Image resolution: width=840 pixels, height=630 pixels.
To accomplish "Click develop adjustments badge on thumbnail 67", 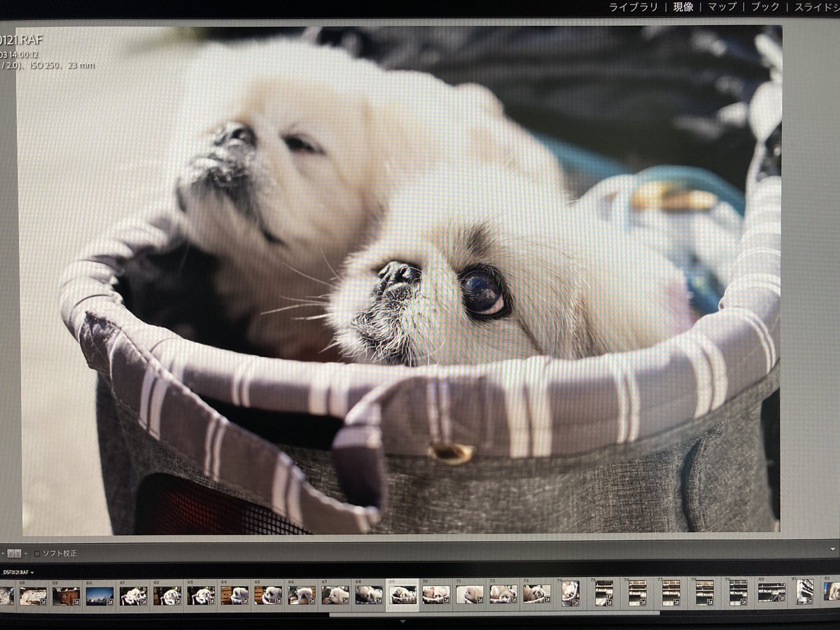I will 344,602.
